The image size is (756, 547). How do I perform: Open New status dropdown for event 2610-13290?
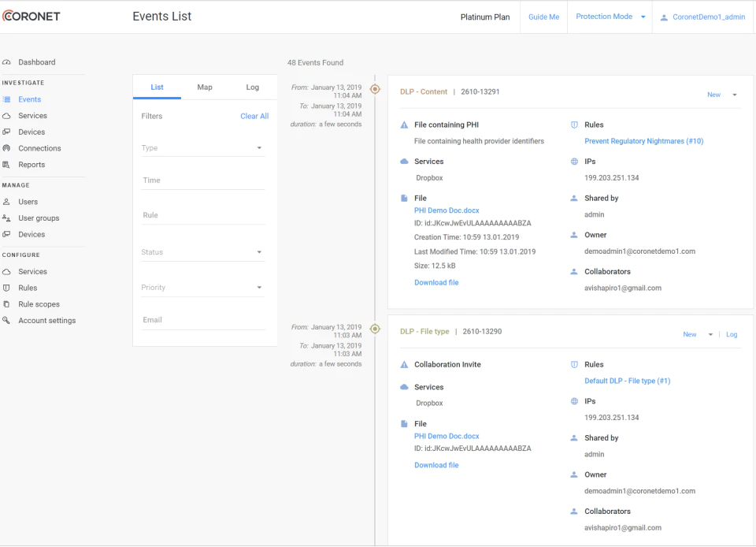[x=698, y=335]
